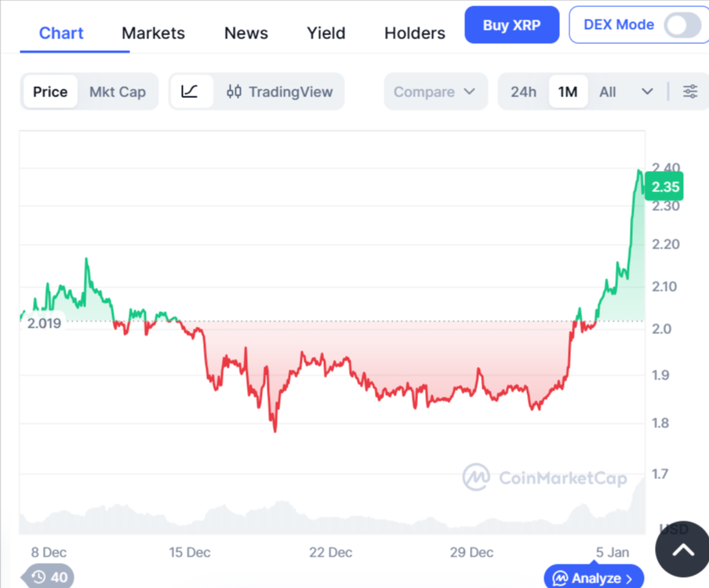Select the All timeframe option
This screenshot has height=588, width=709.
(x=608, y=91)
